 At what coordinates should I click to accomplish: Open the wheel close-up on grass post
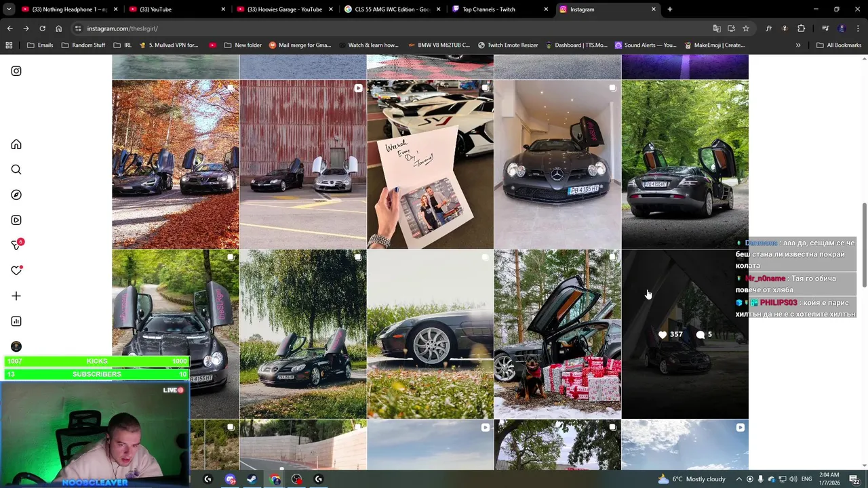430,334
